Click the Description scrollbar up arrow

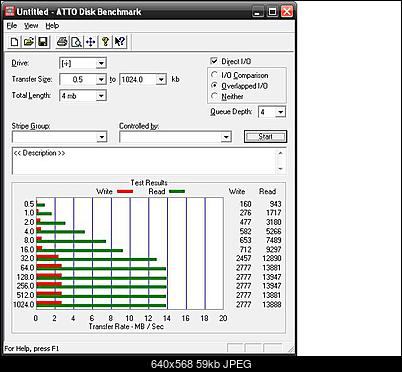coord(280,153)
